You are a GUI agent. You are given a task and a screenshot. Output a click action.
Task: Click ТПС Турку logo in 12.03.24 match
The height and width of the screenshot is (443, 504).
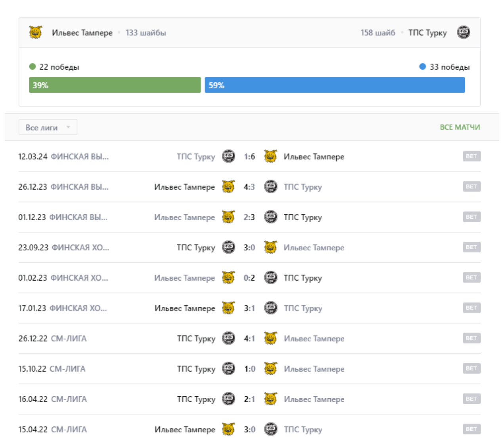(228, 157)
